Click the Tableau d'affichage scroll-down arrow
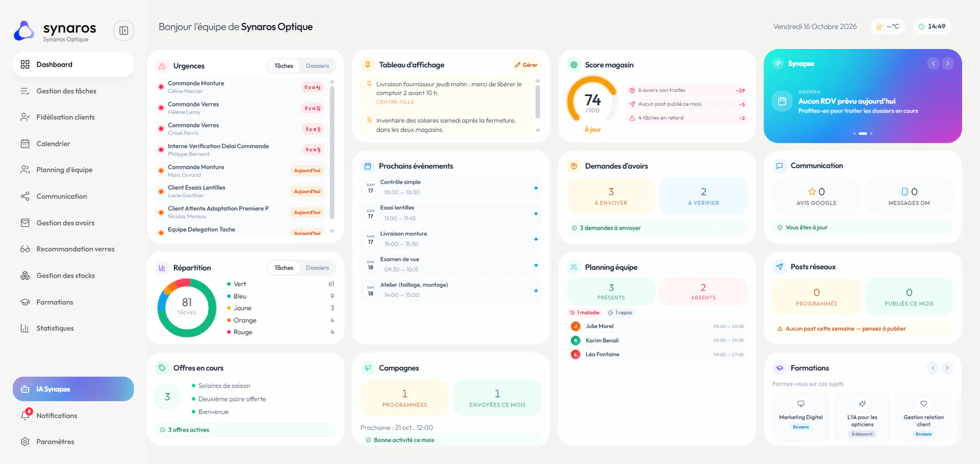This screenshot has height=464, width=980. point(538,130)
